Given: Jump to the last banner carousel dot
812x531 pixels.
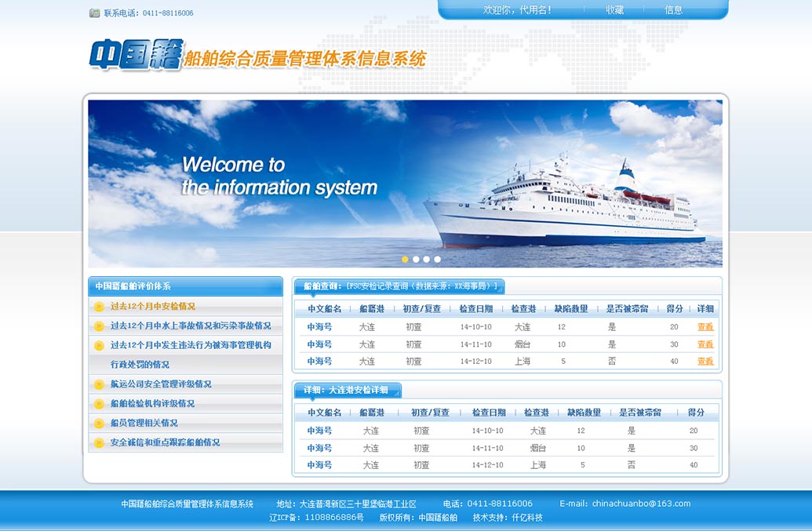Looking at the screenshot, I should click(x=438, y=259).
